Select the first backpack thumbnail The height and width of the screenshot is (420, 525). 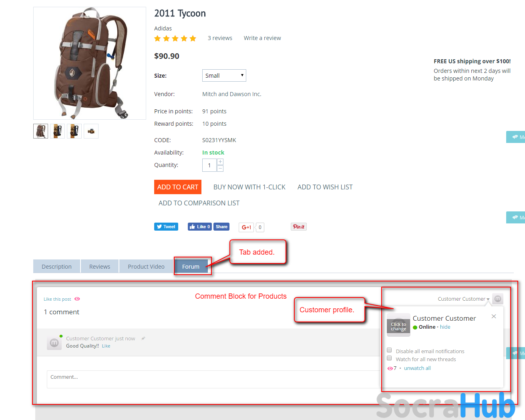pos(40,131)
